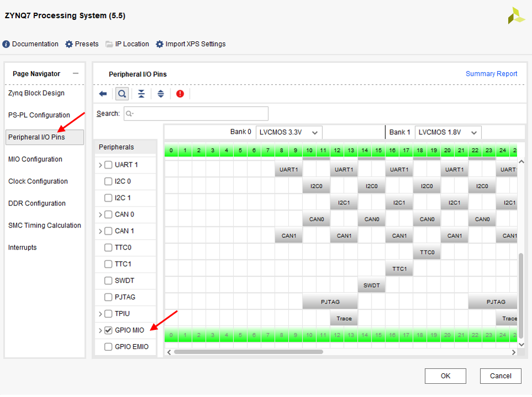The height and width of the screenshot is (397, 532).
Task: Select Trace block at pins 12-13
Action: pyautogui.click(x=344, y=318)
